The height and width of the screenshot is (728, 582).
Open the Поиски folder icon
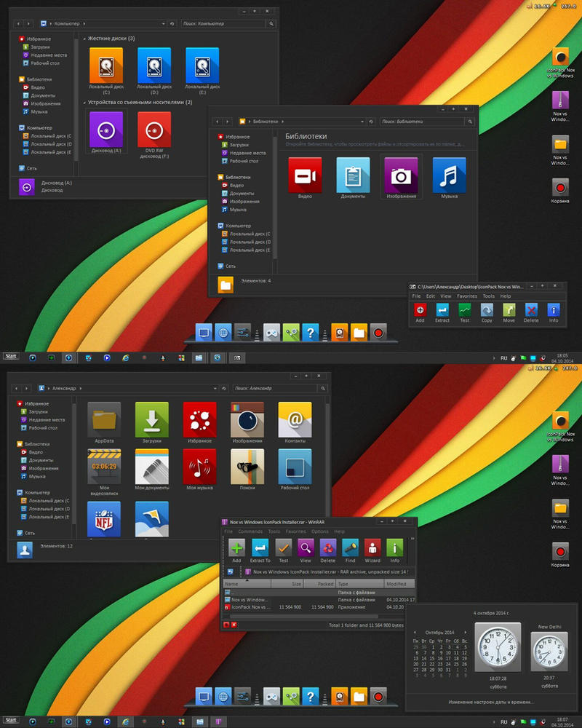247,470
